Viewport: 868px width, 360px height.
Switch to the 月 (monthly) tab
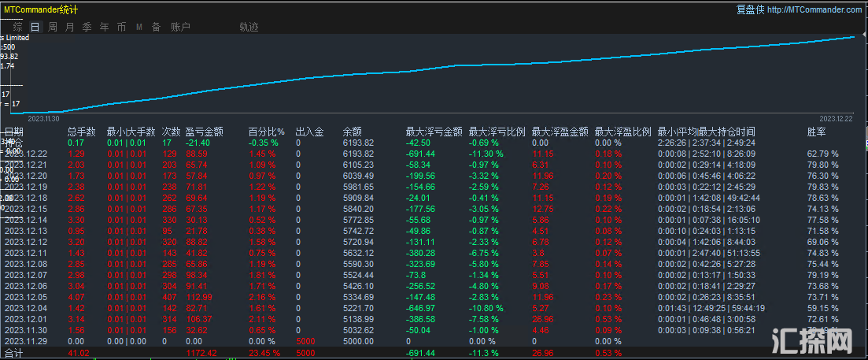pos(69,27)
